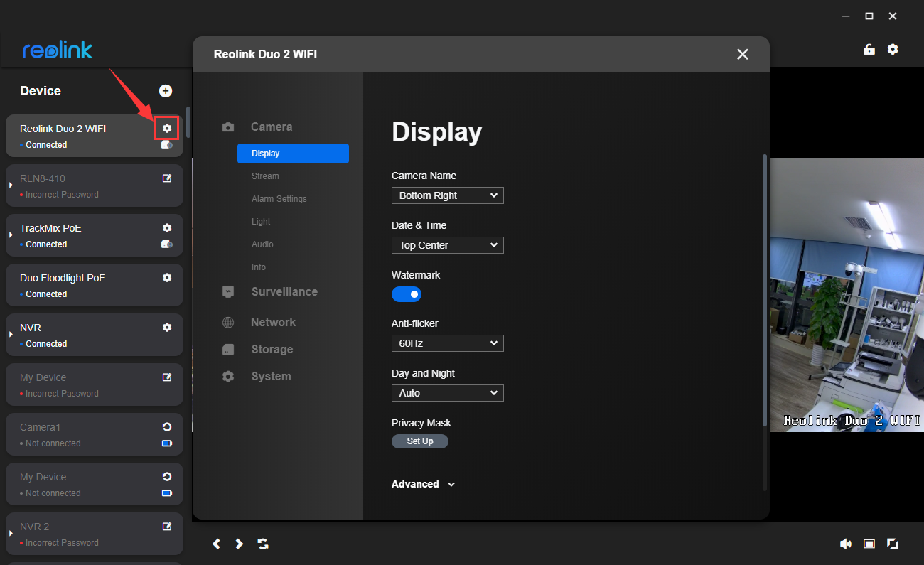
Task: Click the device list scrollbar
Action: coord(188,122)
